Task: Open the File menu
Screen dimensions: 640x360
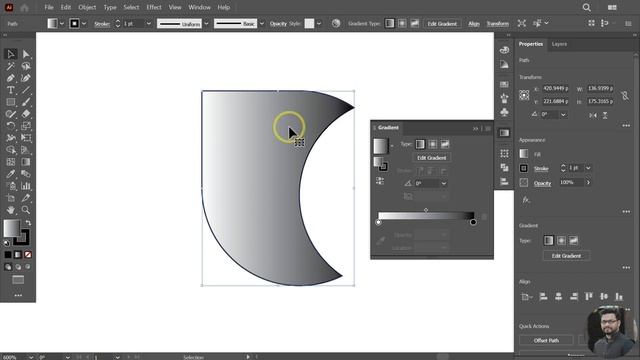Action: (49, 7)
